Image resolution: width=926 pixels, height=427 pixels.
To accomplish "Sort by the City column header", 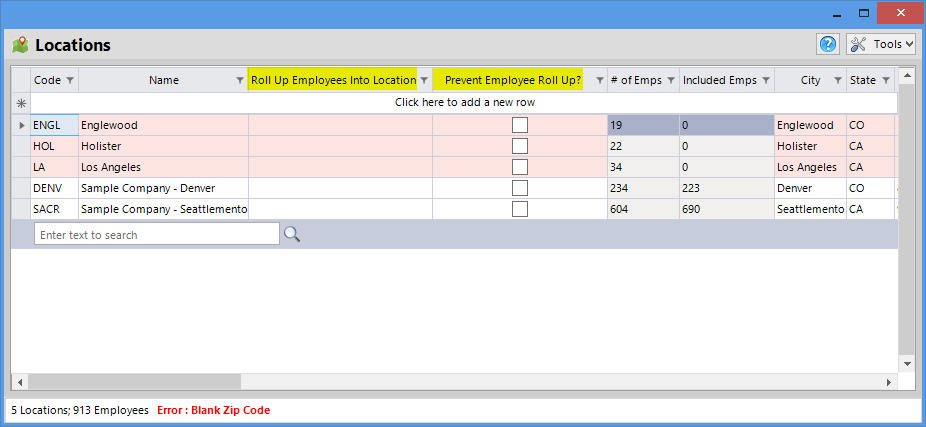I will coord(810,80).
